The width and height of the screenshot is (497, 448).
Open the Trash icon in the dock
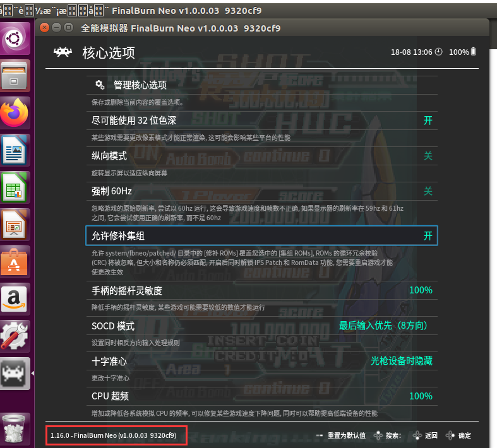(x=14, y=428)
